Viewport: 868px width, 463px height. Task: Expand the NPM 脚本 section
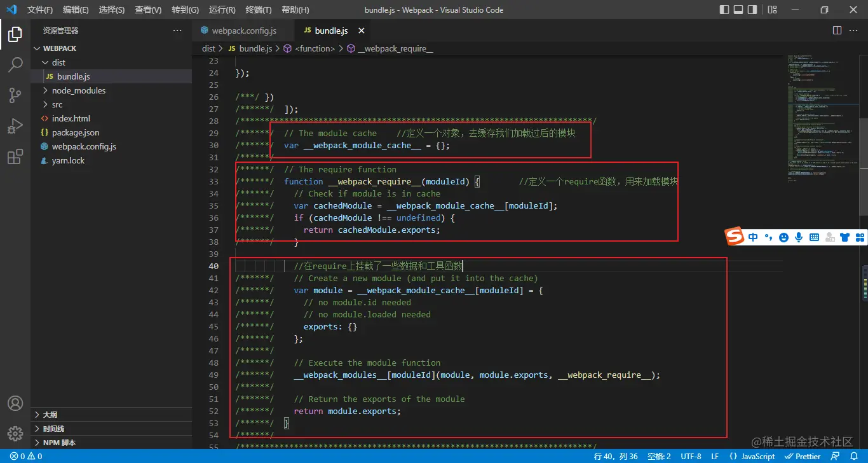[59, 443]
